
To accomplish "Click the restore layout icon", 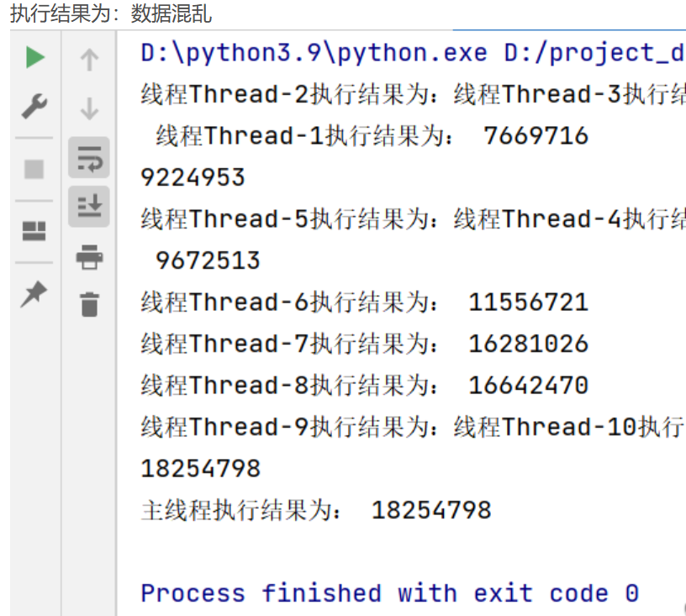I will pyautogui.click(x=34, y=231).
